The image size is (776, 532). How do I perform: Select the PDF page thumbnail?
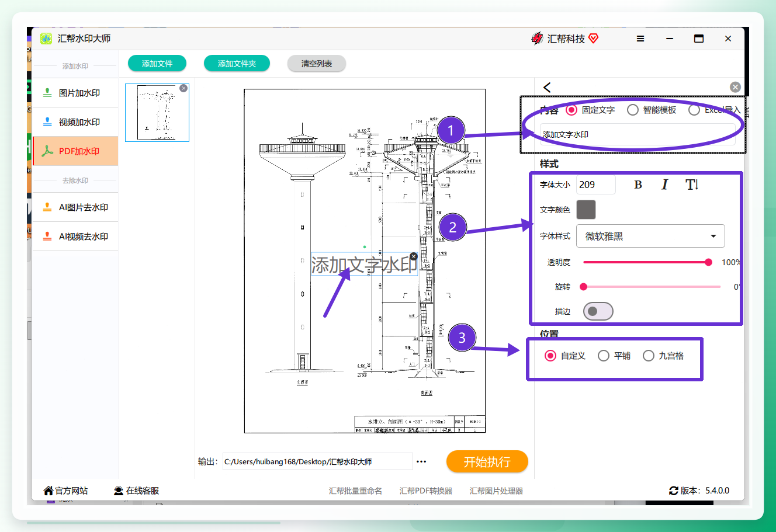tap(157, 113)
